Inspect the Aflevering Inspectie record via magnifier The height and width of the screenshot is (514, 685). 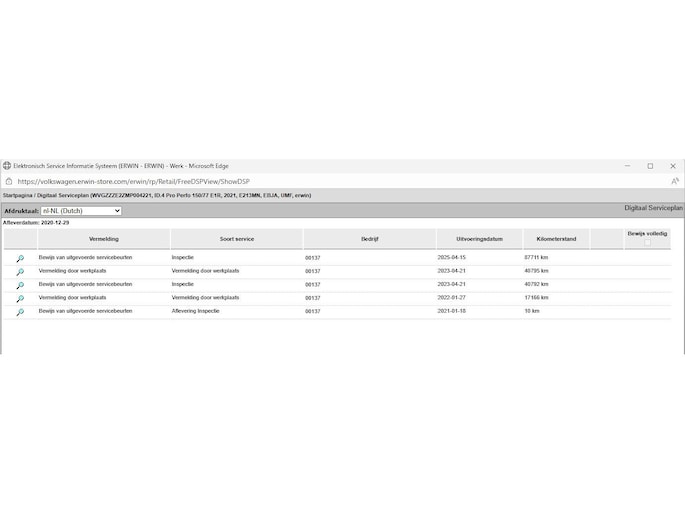19,312
